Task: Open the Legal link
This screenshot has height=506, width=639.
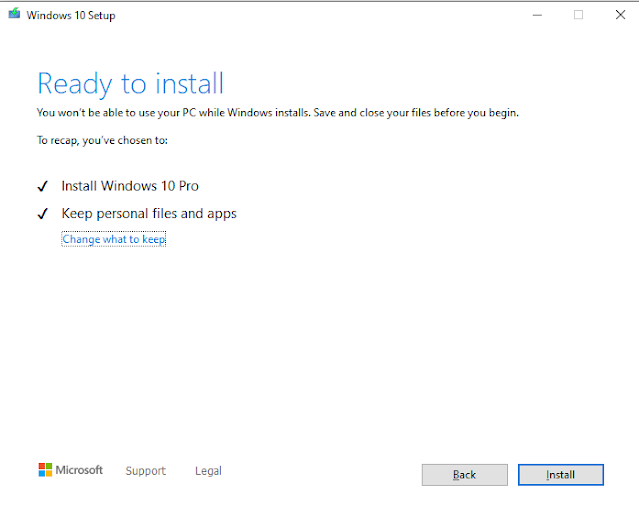Action: point(208,471)
